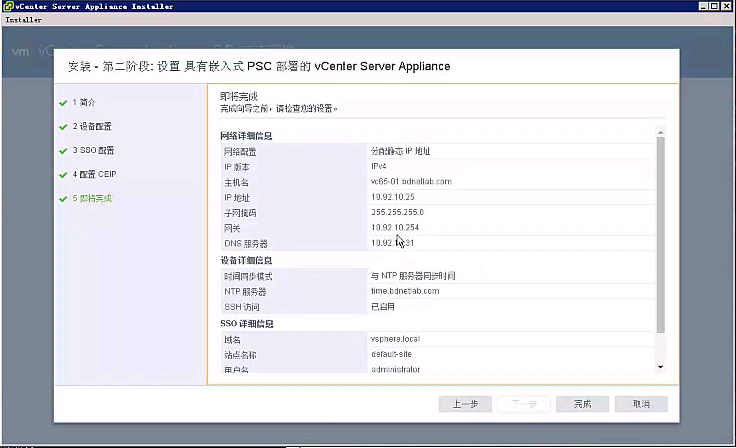Select site name value default-site
This screenshot has width=736, height=448.
click(391, 354)
